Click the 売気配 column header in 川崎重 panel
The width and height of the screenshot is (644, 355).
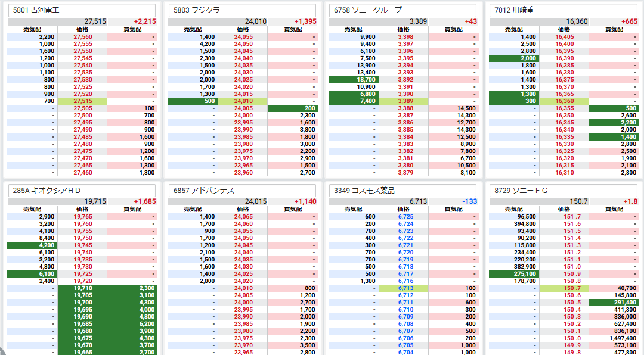click(513, 29)
